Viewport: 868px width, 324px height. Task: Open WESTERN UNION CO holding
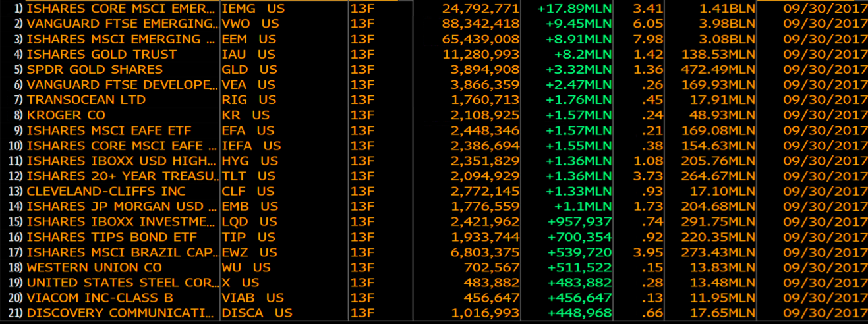pyautogui.click(x=94, y=267)
